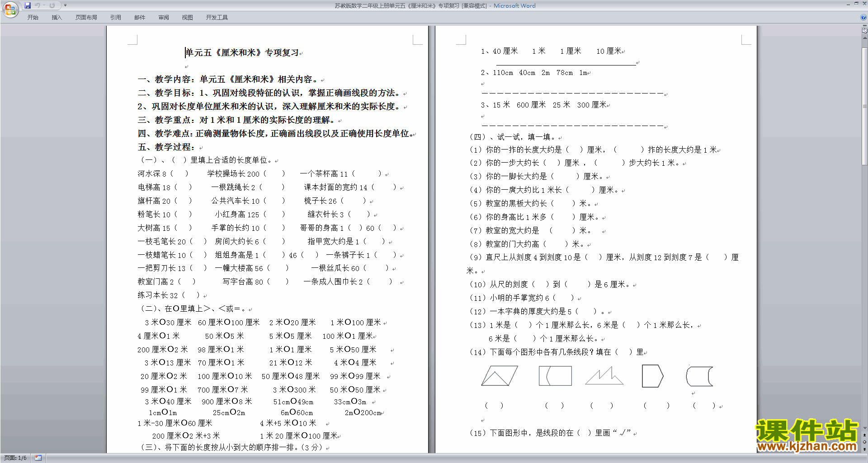
Task: Click the comparison 200 厘米○2 米
Action: (163, 350)
